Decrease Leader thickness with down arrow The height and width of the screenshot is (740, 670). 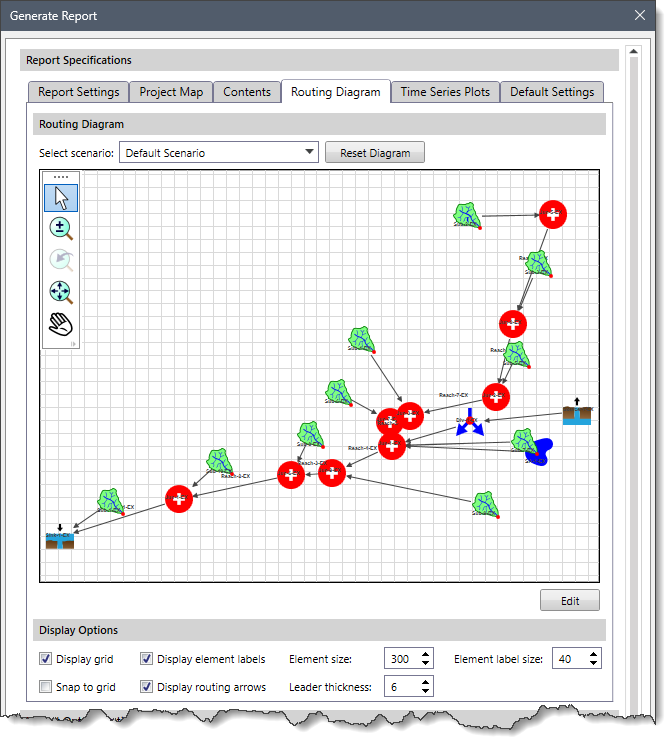pyautogui.click(x=425, y=691)
